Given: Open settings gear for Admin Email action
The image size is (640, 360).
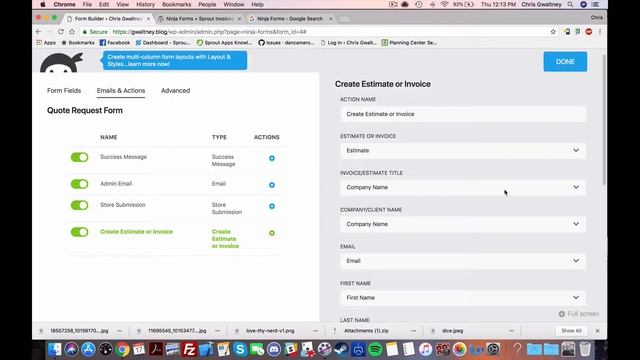Looking at the screenshot, I should point(272,185).
